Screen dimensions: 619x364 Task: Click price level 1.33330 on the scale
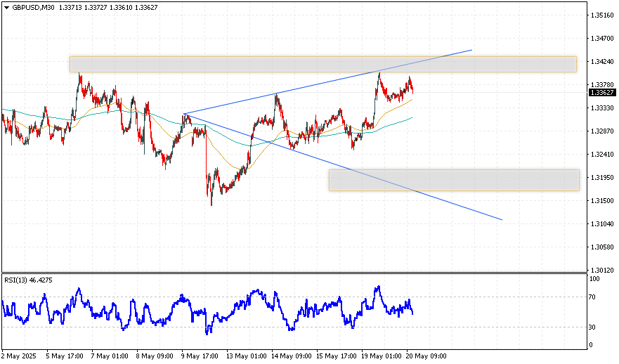coord(602,108)
